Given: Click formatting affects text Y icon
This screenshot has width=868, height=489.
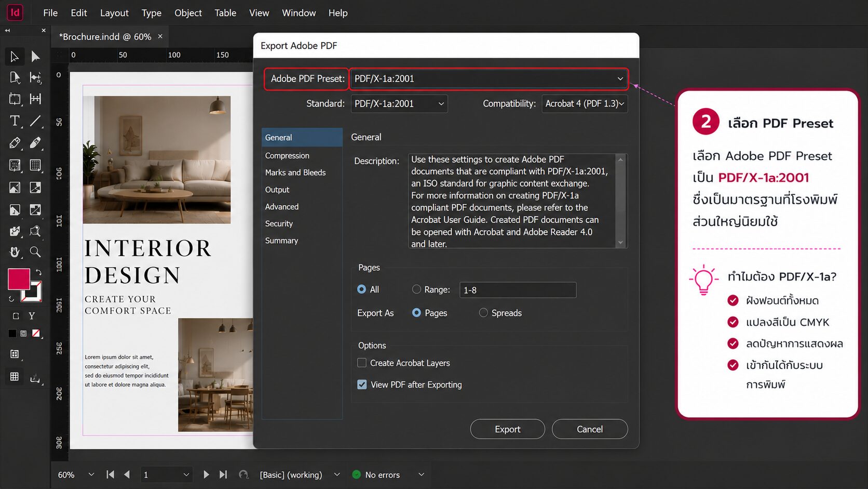Looking at the screenshot, I should pyautogui.click(x=32, y=316).
